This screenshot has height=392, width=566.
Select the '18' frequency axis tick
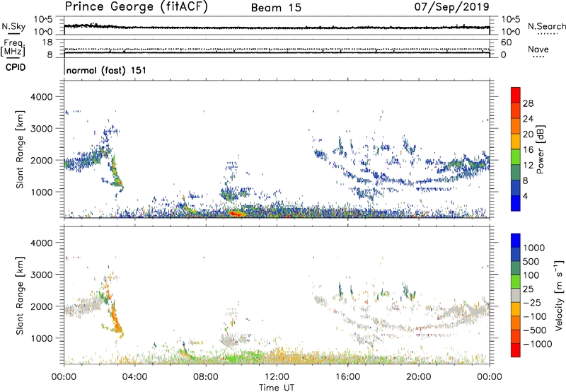47,42
